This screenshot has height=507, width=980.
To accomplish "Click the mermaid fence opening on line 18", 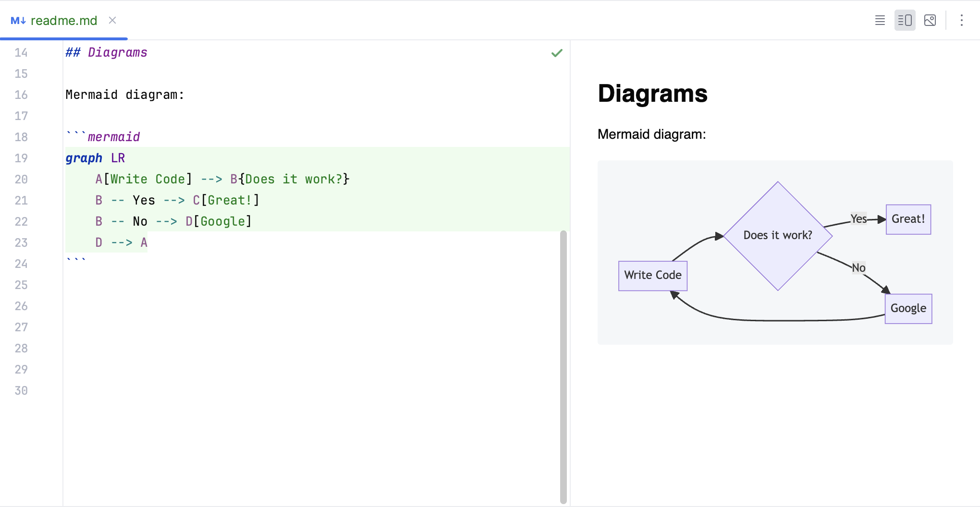I will pyautogui.click(x=103, y=137).
